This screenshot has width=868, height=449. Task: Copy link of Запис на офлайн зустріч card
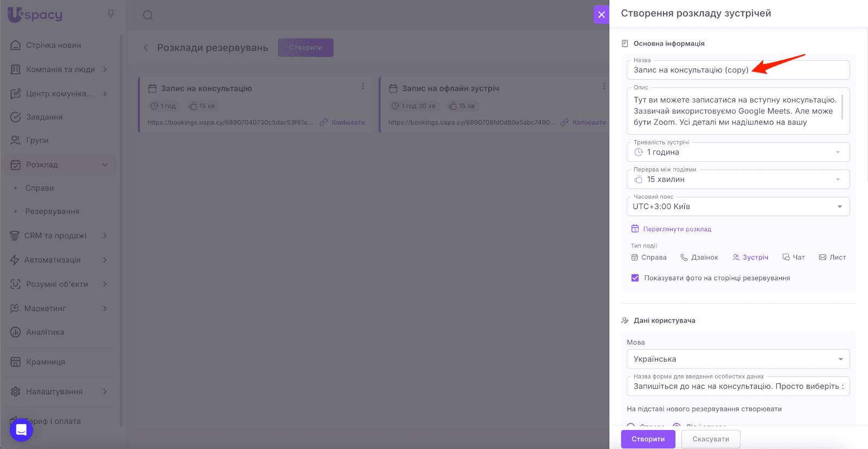583,123
